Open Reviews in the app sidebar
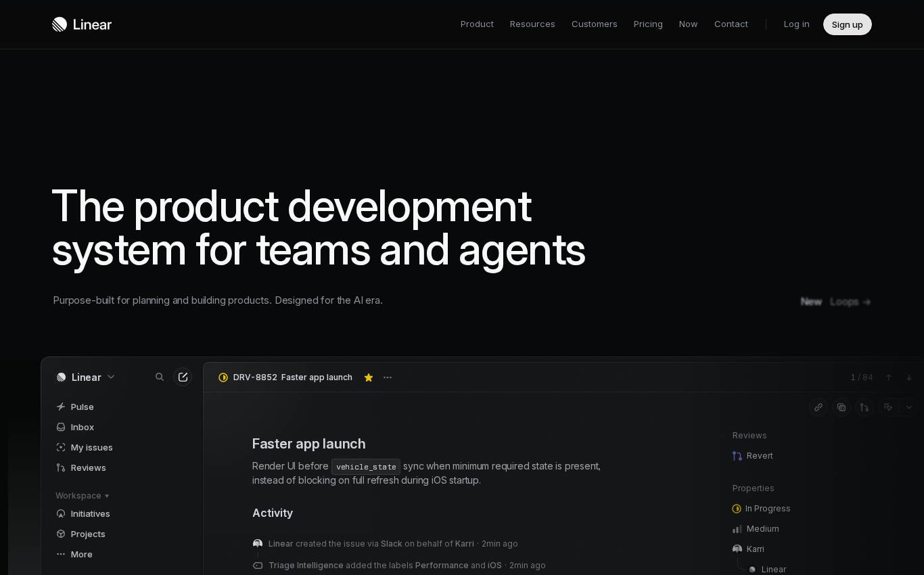 [x=81, y=467]
